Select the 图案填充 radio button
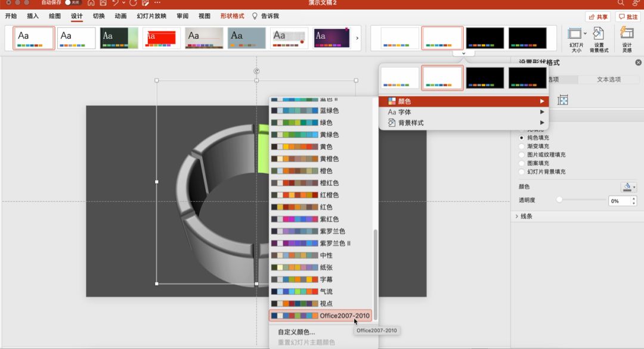This screenshot has width=644, height=349. coord(522,163)
